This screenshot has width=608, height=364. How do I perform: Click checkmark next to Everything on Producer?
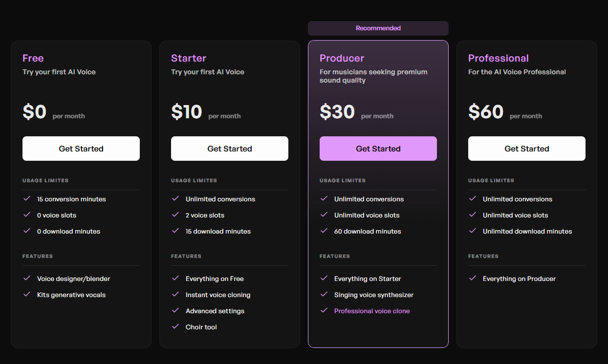pyautogui.click(x=473, y=278)
